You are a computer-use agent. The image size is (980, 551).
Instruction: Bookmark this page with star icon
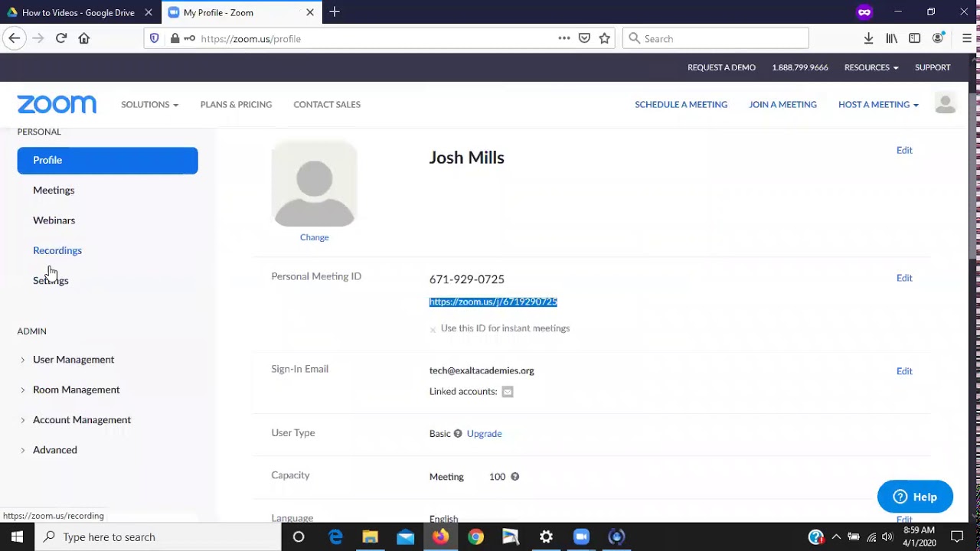click(x=605, y=38)
